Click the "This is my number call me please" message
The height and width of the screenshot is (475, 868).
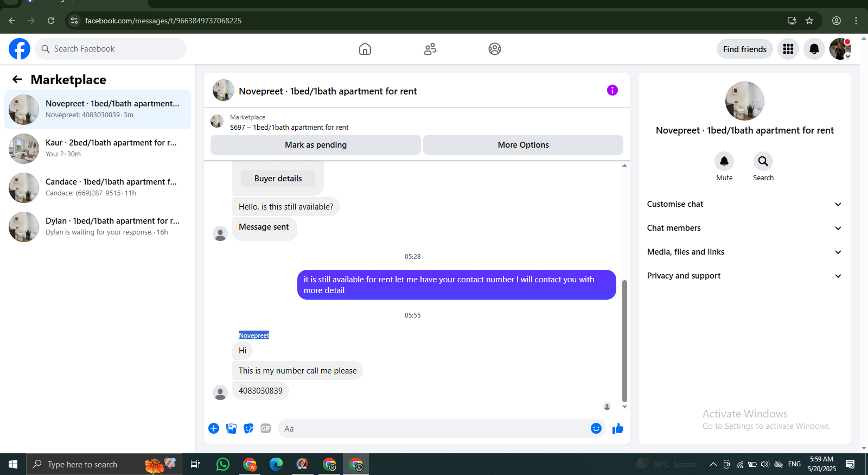[298, 371]
